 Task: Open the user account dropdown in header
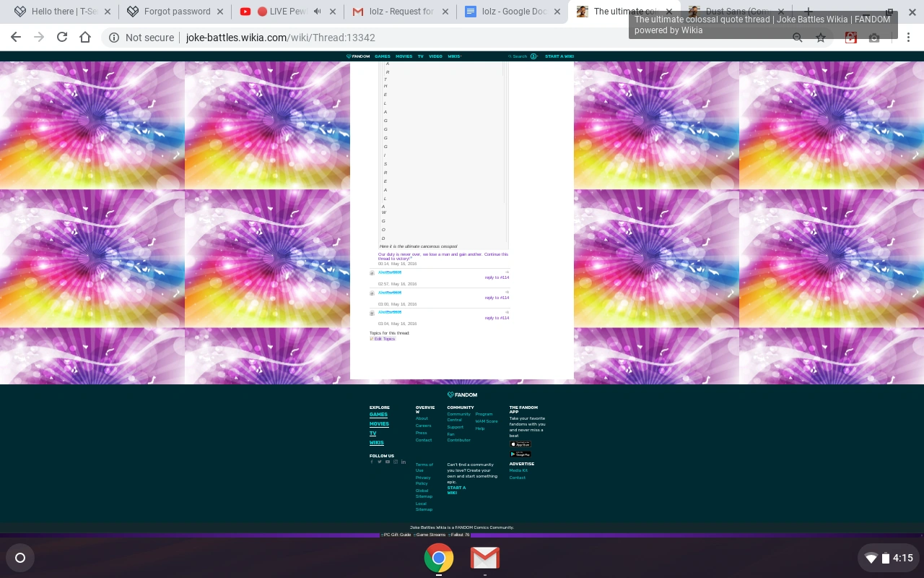pos(534,56)
